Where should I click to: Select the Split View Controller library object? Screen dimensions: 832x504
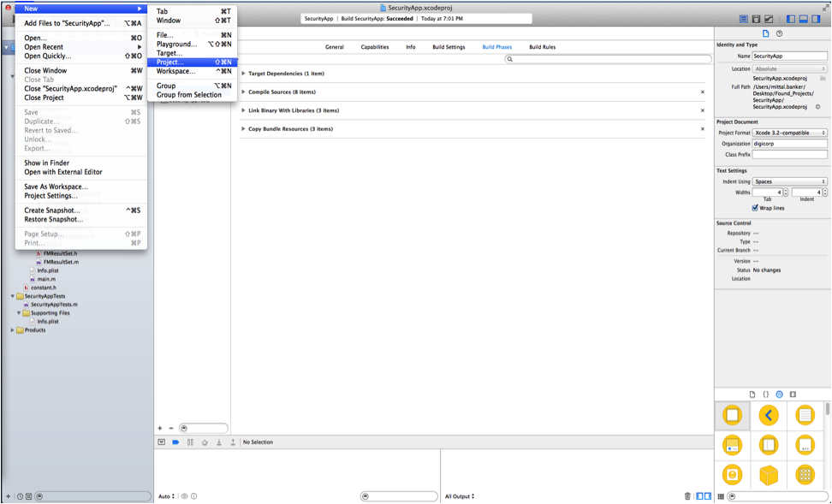point(769,445)
